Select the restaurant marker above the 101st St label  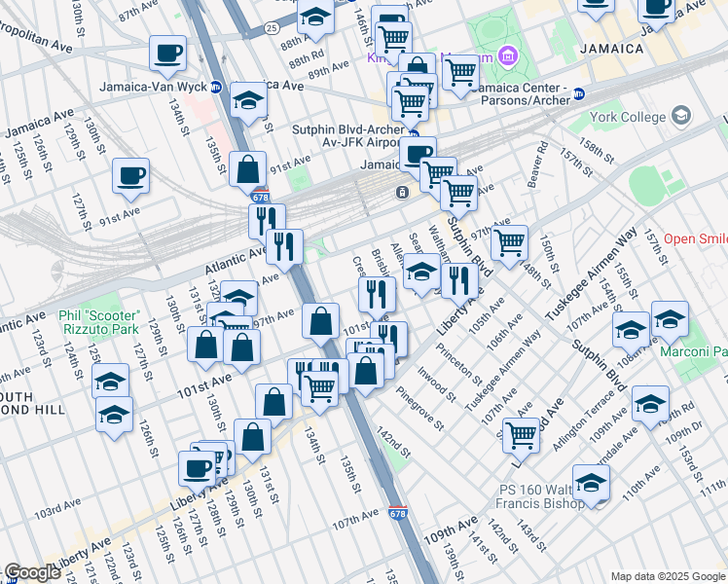click(378, 296)
